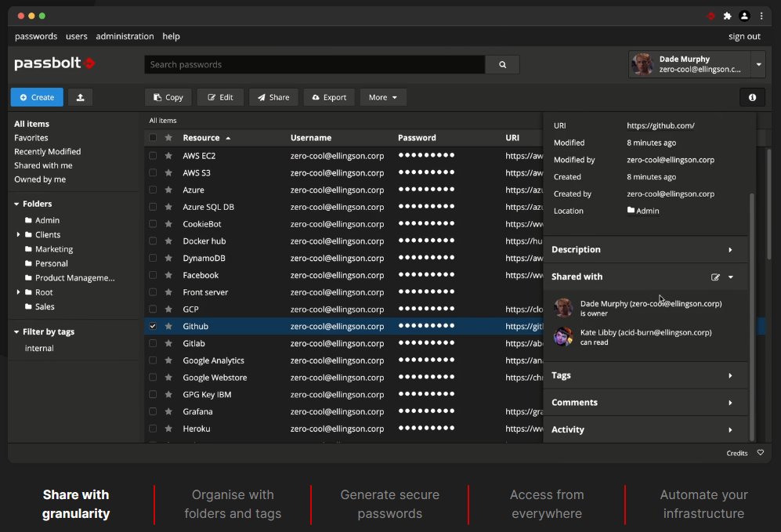The image size is (781, 532).
Task: Star the Facebook resource
Action: tap(168, 275)
